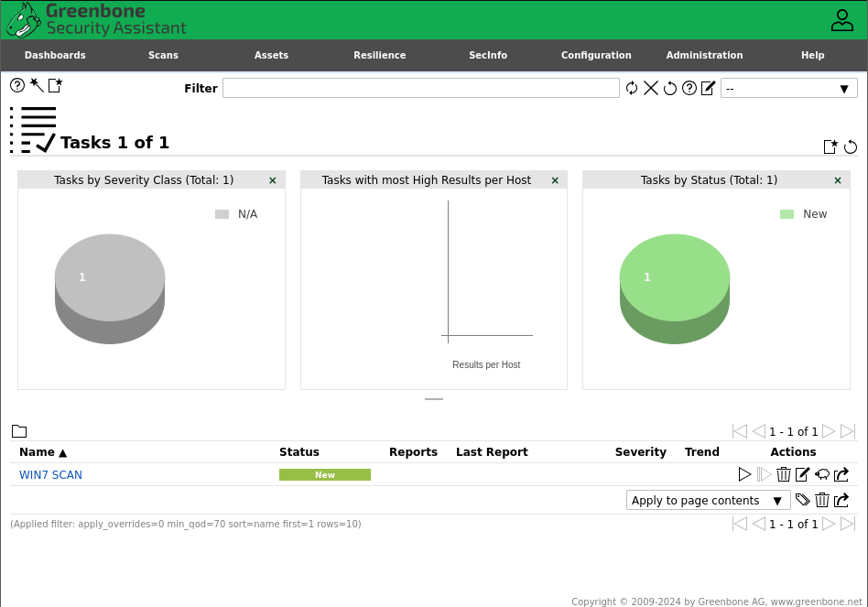
Task: Open the SecInfo menu
Action: (x=488, y=55)
